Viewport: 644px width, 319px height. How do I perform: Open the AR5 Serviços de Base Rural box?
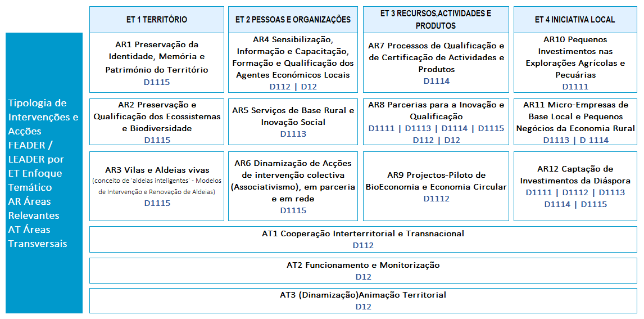coord(293,122)
